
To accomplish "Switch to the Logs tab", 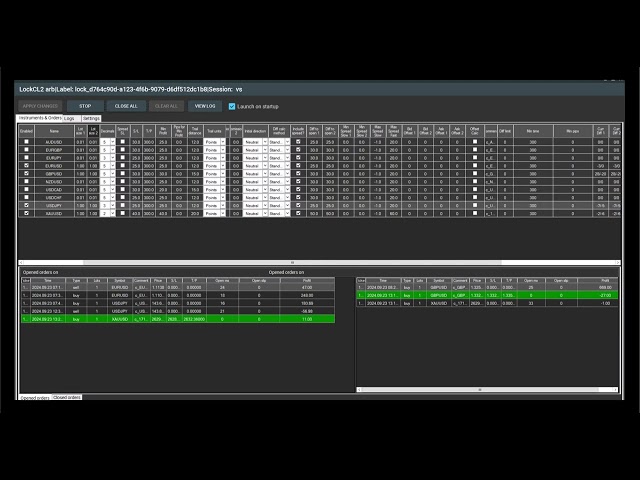I will click(x=69, y=118).
